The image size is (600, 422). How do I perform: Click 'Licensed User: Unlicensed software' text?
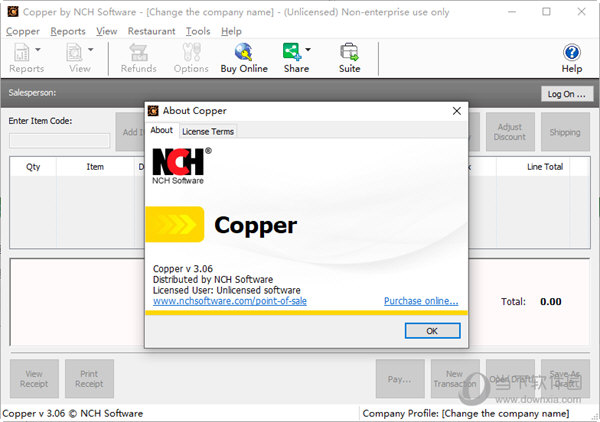227,290
